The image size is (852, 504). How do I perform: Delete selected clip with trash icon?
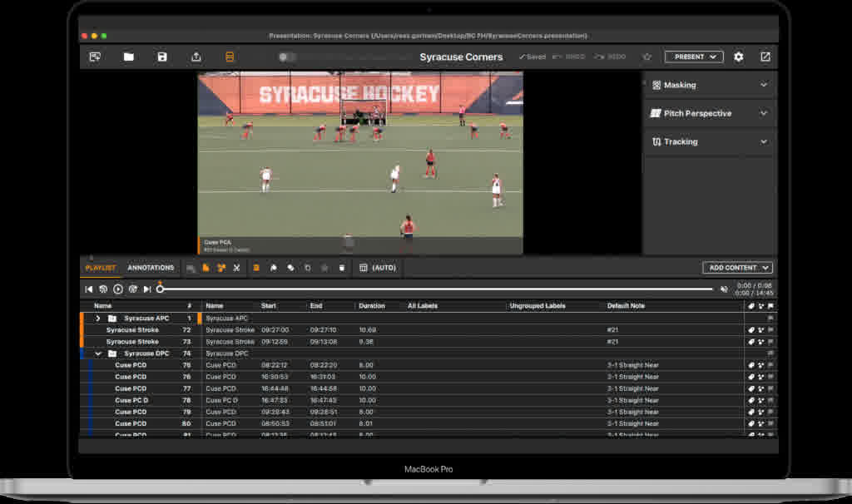pos(342,268)
